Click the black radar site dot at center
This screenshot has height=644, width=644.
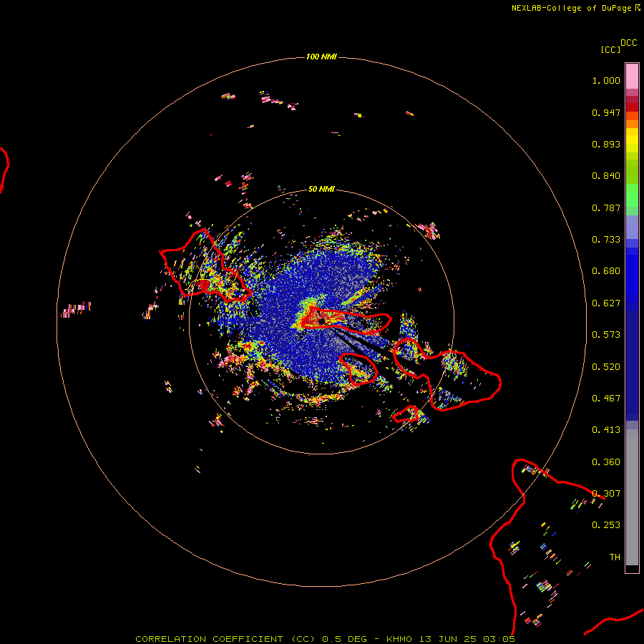321,321
